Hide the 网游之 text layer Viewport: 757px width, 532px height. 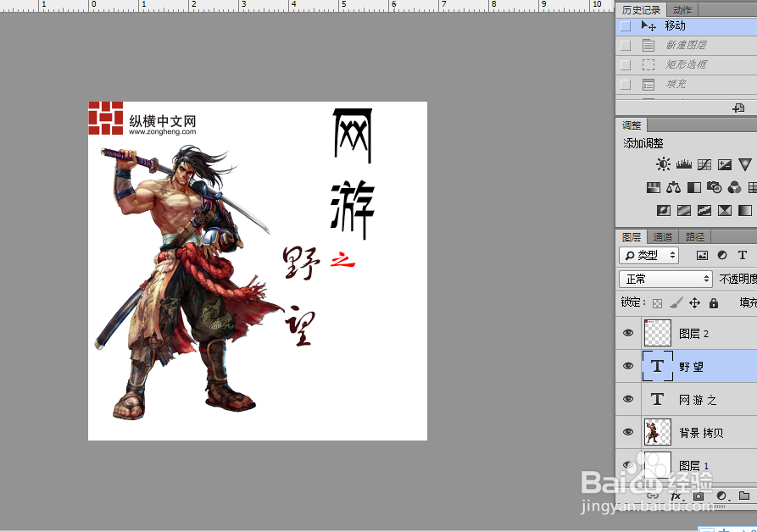(628, 399)
